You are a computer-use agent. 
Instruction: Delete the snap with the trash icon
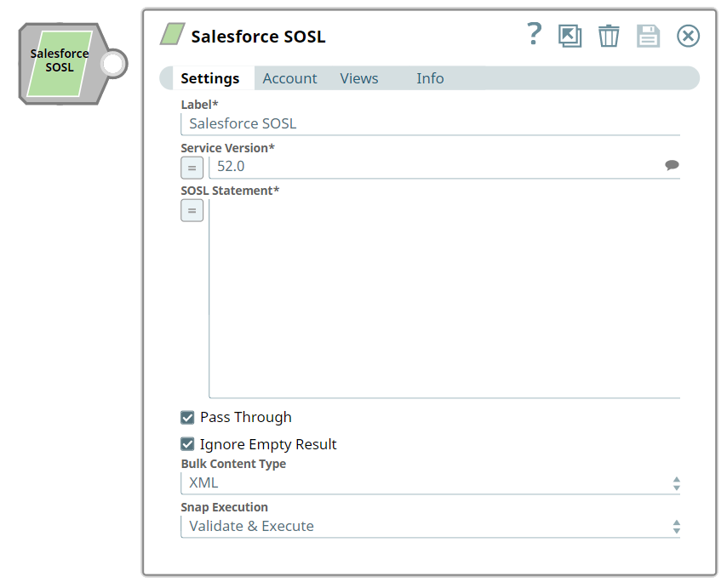click(609, 36)
